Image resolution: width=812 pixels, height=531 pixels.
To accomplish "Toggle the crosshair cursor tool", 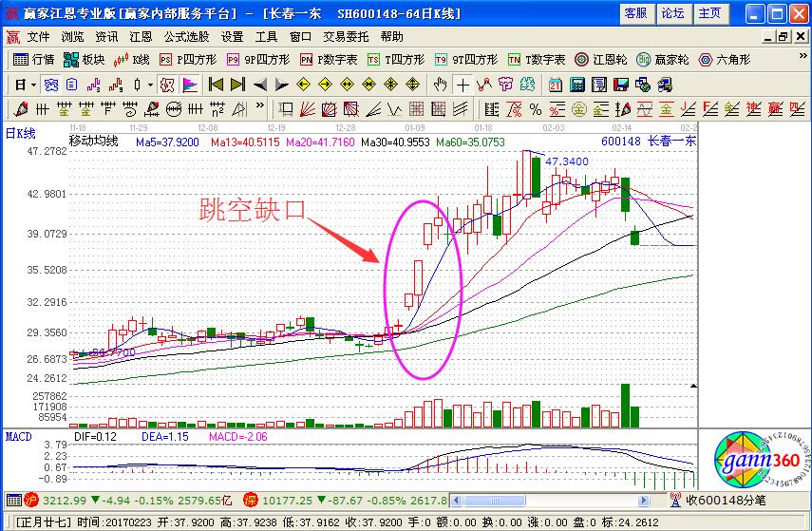I will (x=463, y=84).
